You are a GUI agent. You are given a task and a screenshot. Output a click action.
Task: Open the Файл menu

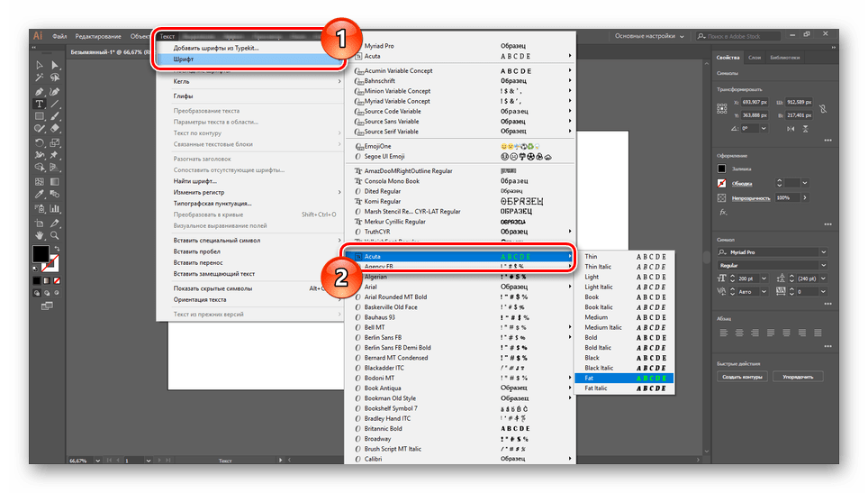pos(59,37)
